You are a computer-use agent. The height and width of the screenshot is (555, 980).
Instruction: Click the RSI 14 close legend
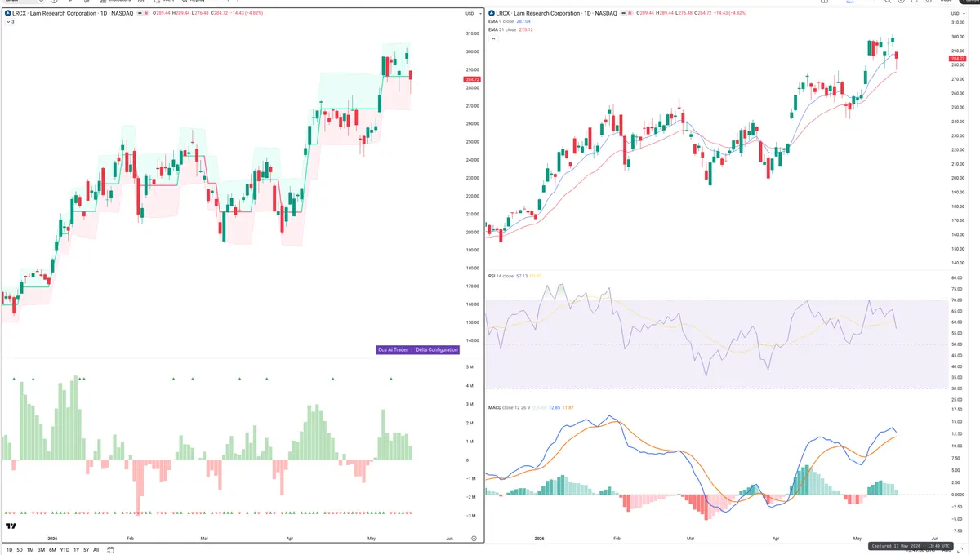501,276
